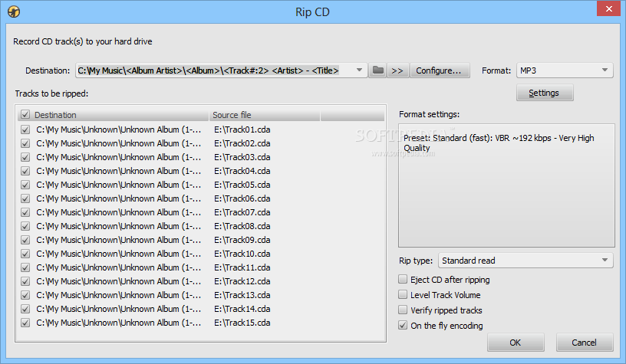626x364 pixels.
Task: Expand the Destination path dropdown
Action: point(359,71)
